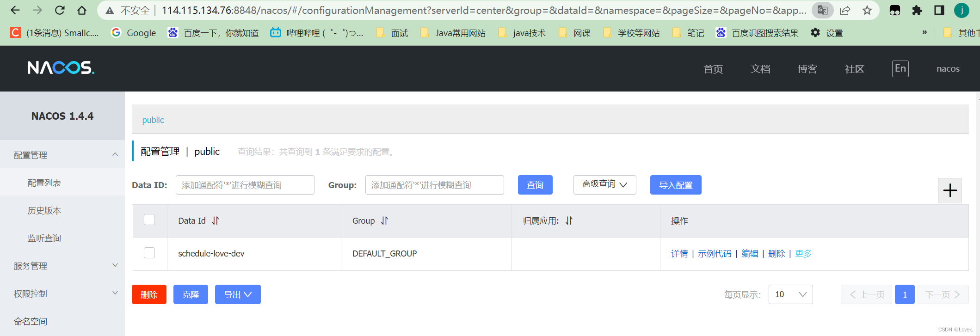Open the translate page icon in address bar

tap(823, 10)
